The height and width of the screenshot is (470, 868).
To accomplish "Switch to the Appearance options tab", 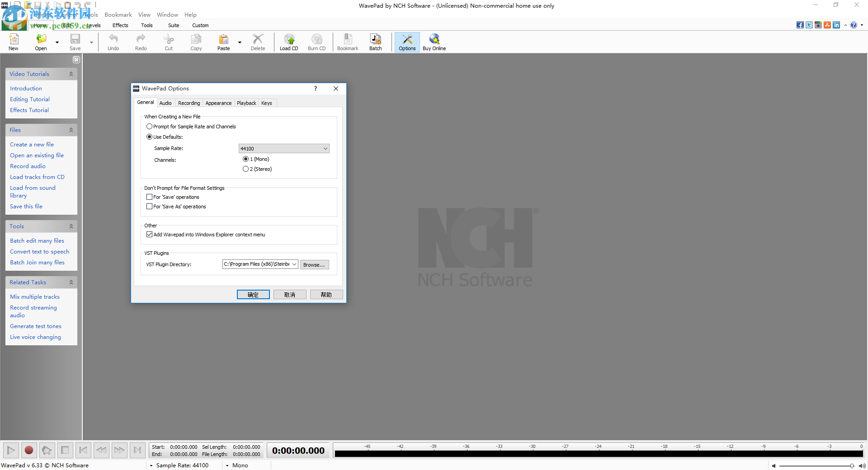I will [x=218, y=103].
